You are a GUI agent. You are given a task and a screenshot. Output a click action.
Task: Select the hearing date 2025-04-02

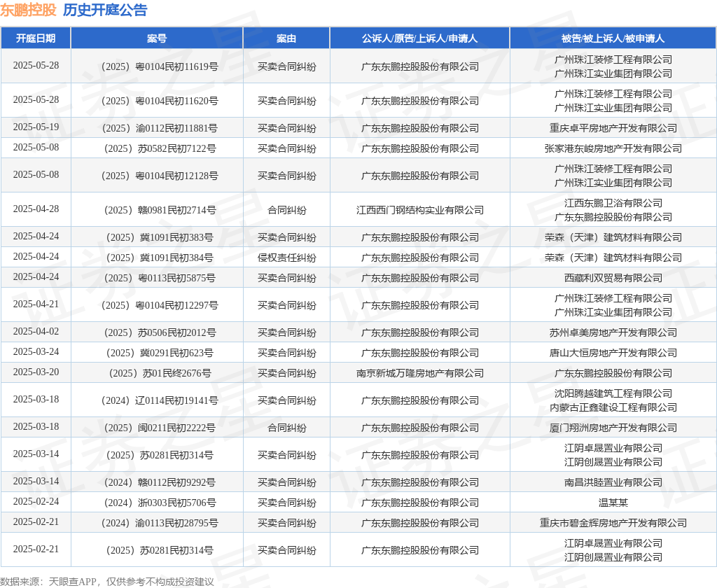point(36,331)
